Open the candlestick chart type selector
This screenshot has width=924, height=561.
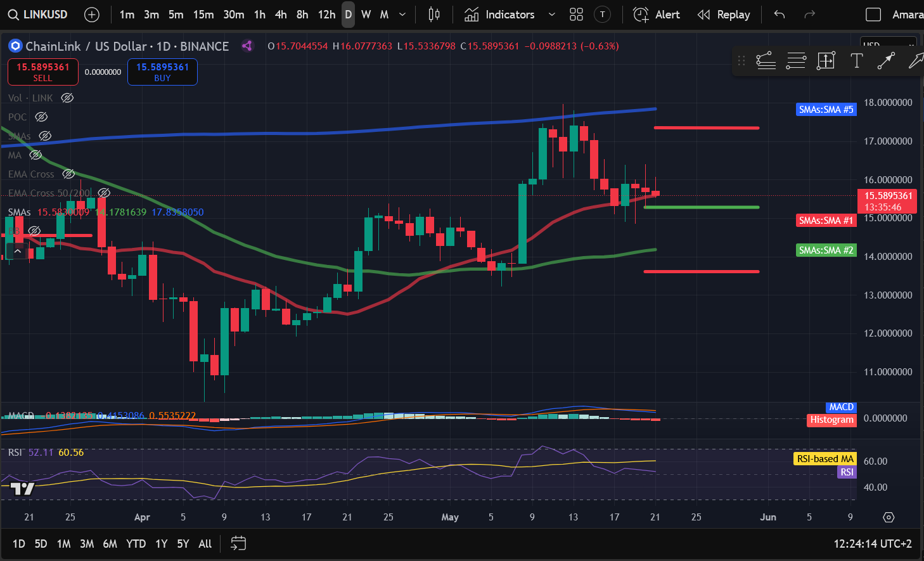pos(434,15)
